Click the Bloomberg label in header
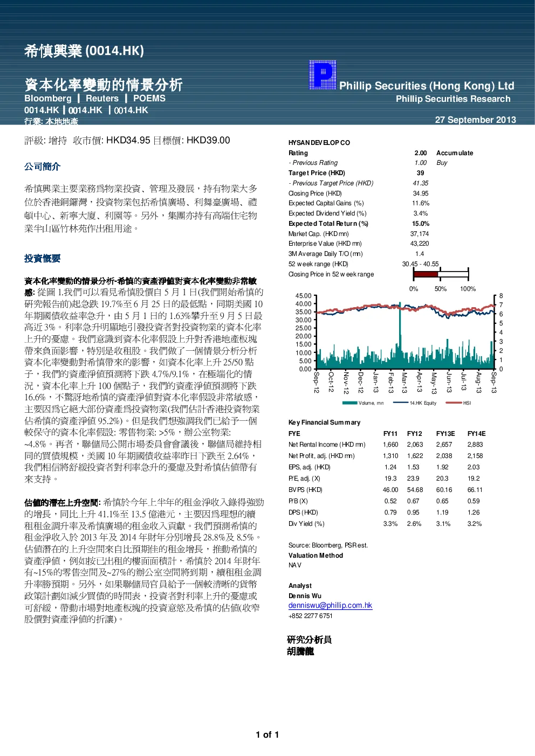 (48, 99)
